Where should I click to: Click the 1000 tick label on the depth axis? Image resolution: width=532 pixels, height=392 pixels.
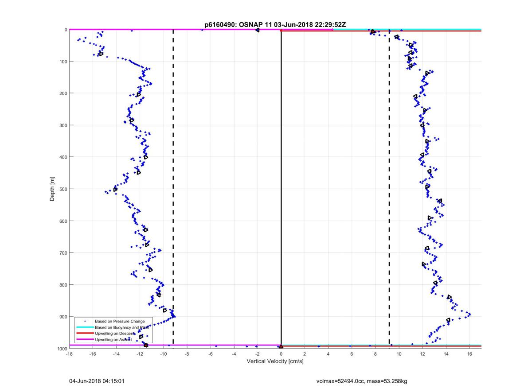[x=62, y=349]
